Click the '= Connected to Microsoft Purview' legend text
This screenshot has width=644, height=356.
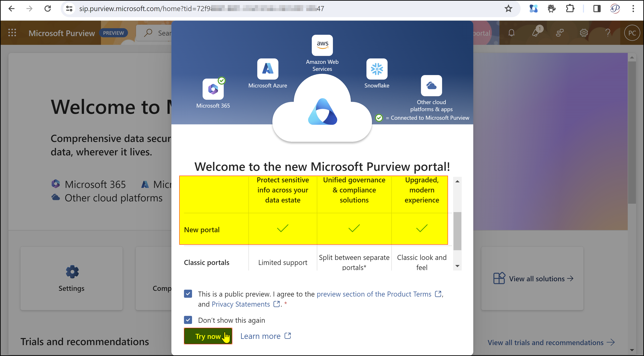point(427,118)
